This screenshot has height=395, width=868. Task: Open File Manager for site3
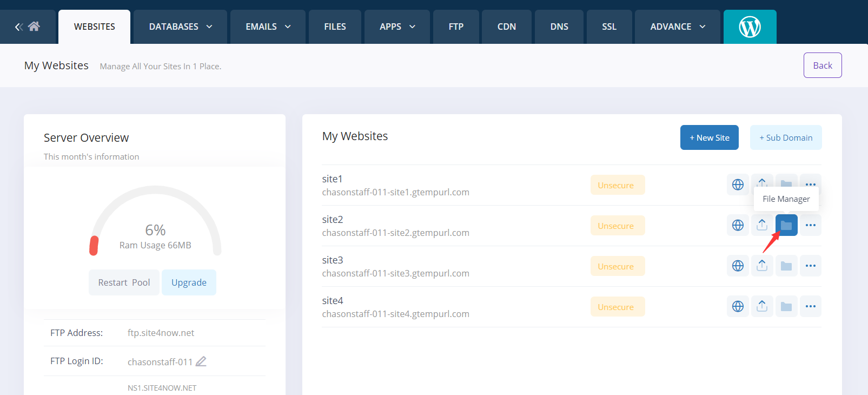click(786, 266)
